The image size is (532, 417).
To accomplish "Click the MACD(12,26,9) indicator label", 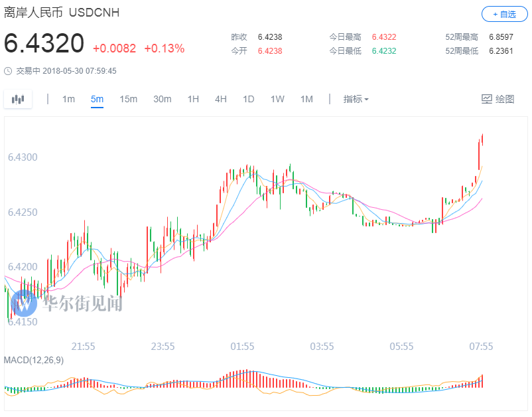I will point(34,360).
